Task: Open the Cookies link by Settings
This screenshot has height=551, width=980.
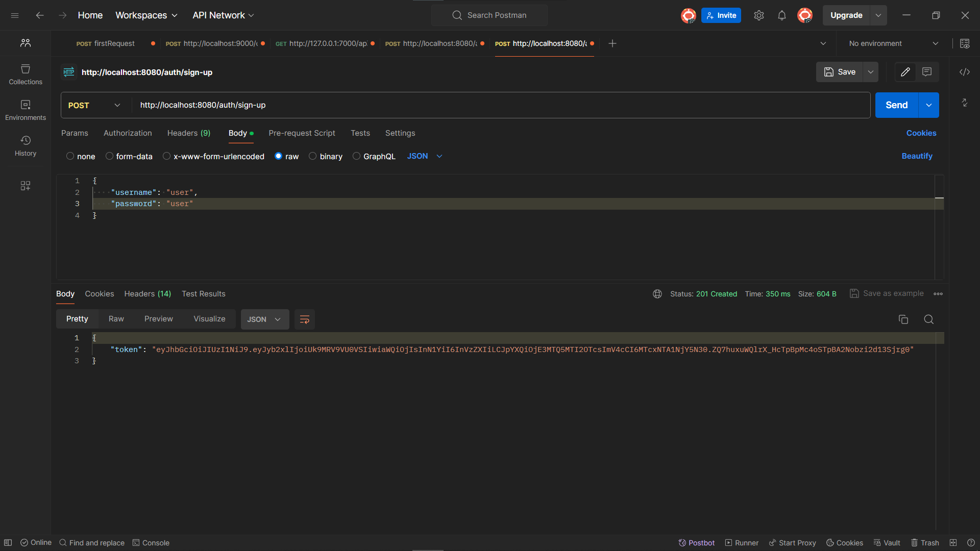Action: tap(921, 133)
